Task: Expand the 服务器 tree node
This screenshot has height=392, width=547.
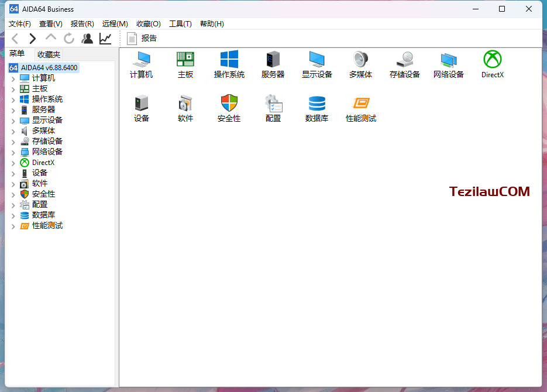Action: click(x=13, y=111)
